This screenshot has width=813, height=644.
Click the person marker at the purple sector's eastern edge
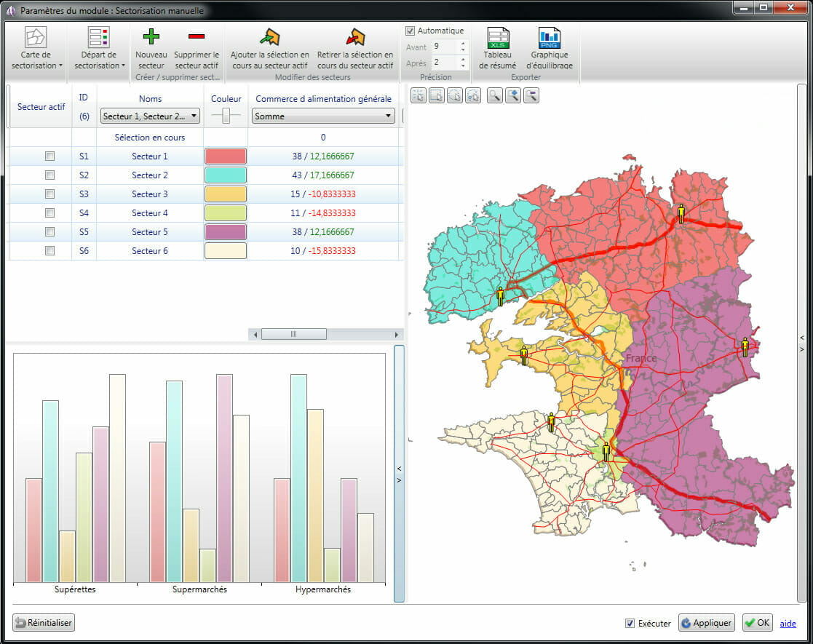745,347
